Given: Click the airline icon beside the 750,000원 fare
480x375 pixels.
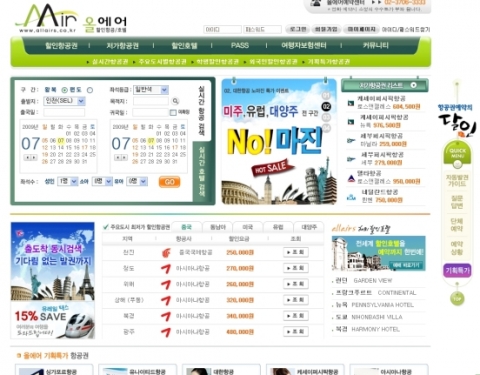Looking at the screenshot, I should [x=351, y=197].
